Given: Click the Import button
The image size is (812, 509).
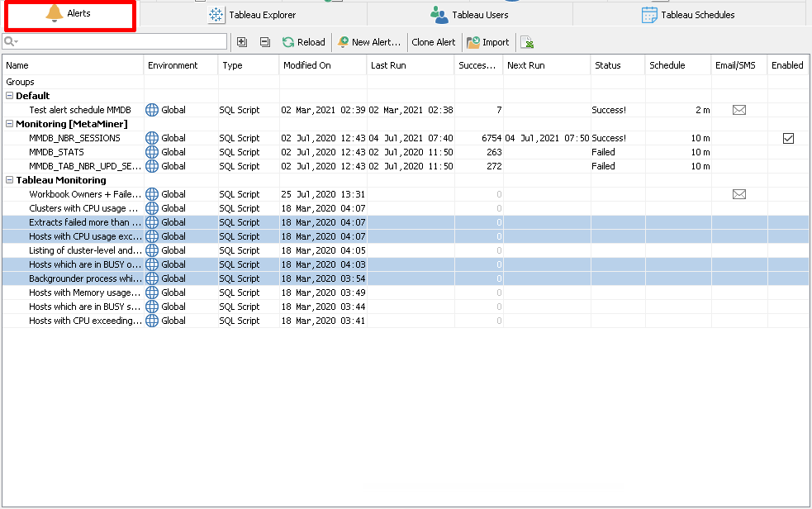Looking at the screenshot, I should [488, 42].
